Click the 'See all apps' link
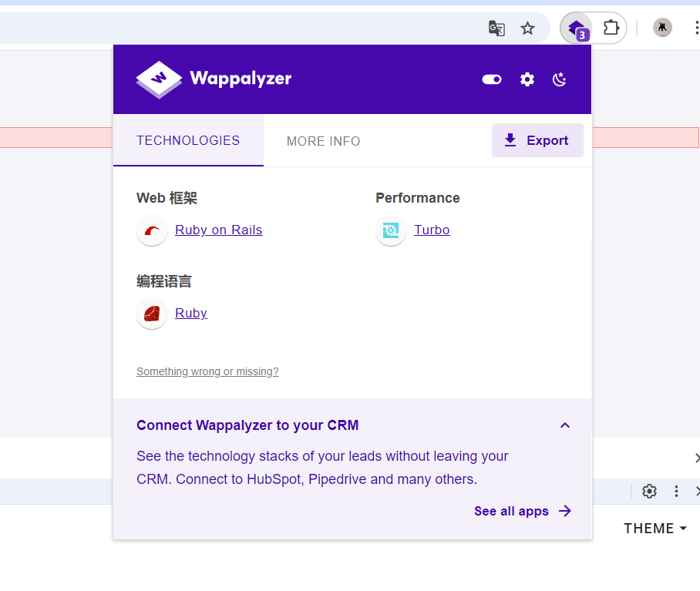The width and height of the screenshot is (700, 591). tap(511, 511)
